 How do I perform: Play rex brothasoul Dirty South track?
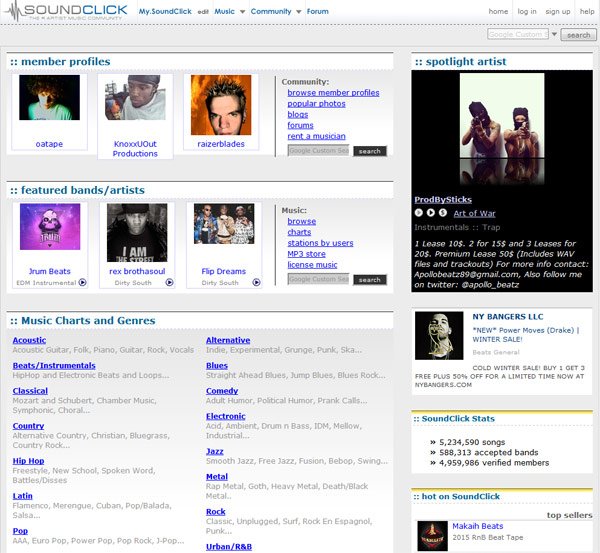coord(169,282)
